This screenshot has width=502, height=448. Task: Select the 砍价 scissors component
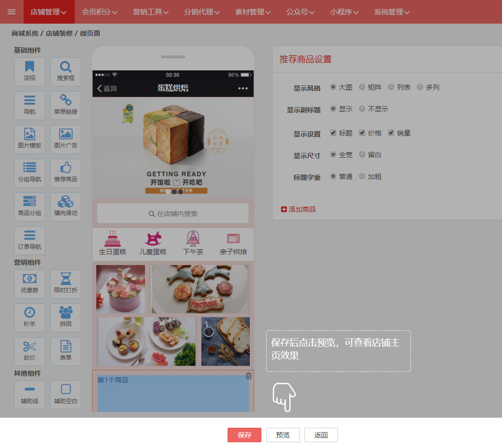[x=29, y=352]
